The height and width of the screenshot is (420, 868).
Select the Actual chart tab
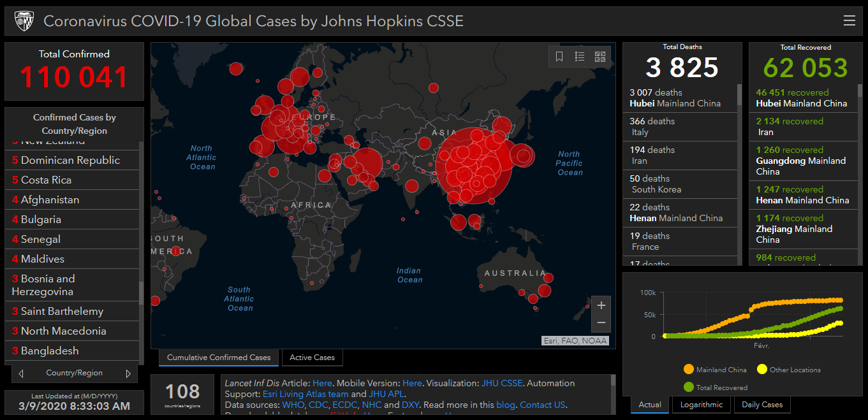(650, 405)
